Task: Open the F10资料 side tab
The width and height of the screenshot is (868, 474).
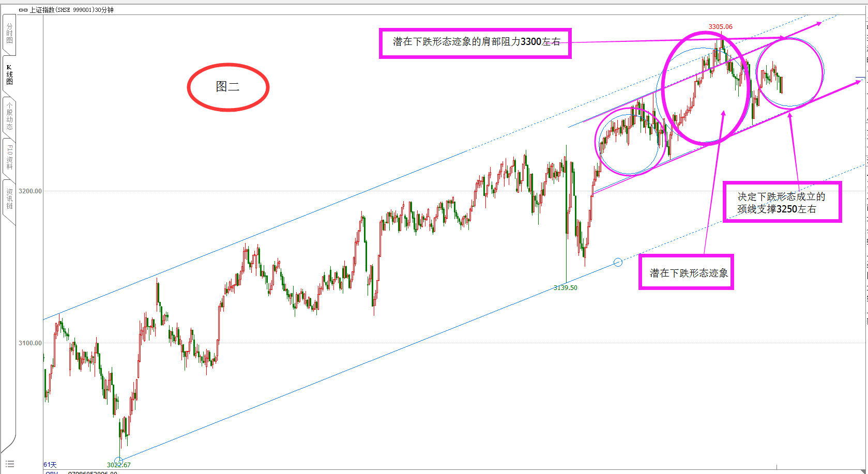Action: [x=9, y=157]
